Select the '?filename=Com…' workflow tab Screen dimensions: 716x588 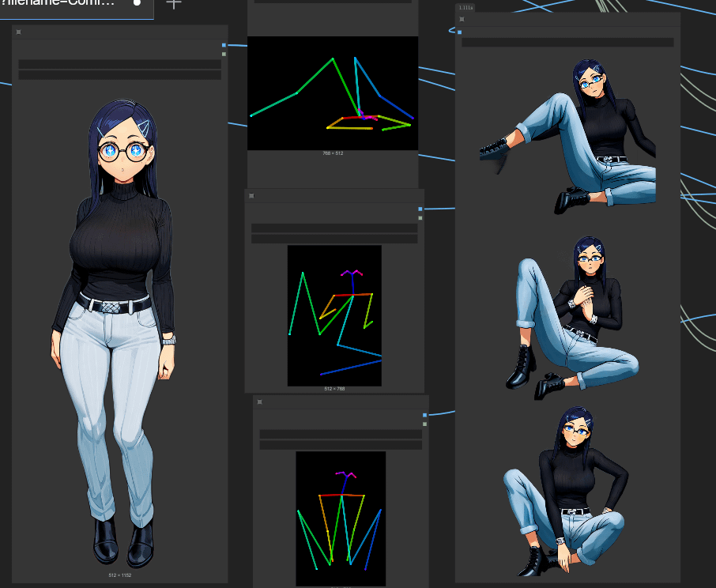pos(58,3)
